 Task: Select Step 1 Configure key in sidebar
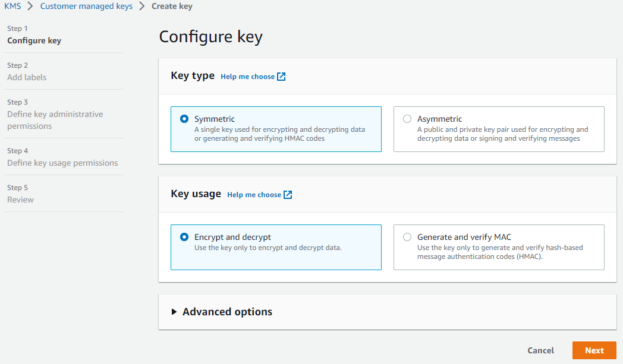coord(34,41)
